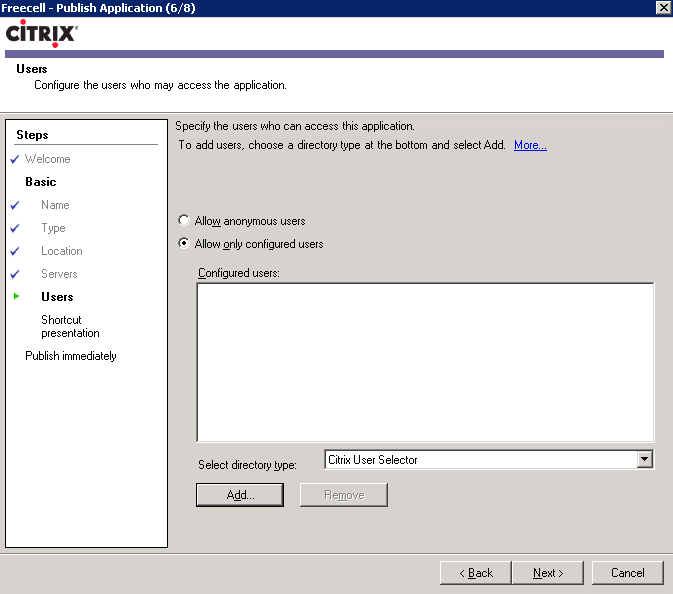Click the Remove button
This screenshot has width=673, height=594.
tap(344, 495)
